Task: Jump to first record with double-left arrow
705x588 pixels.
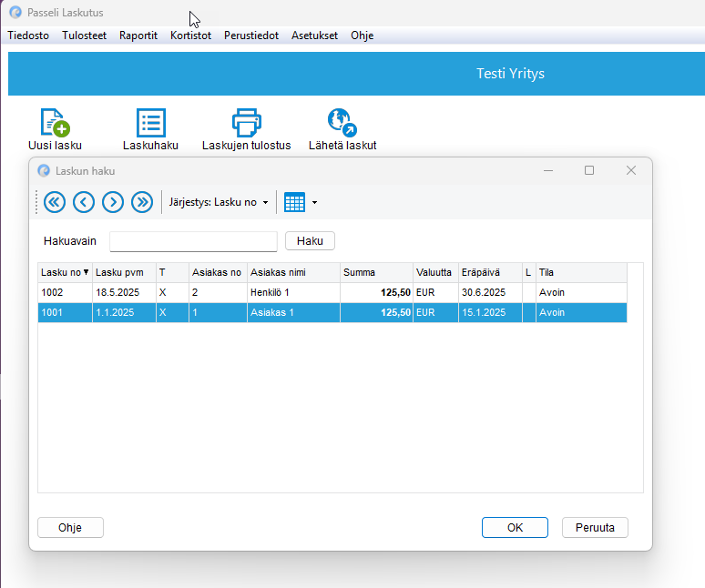Action: click(x=55, y=202)
